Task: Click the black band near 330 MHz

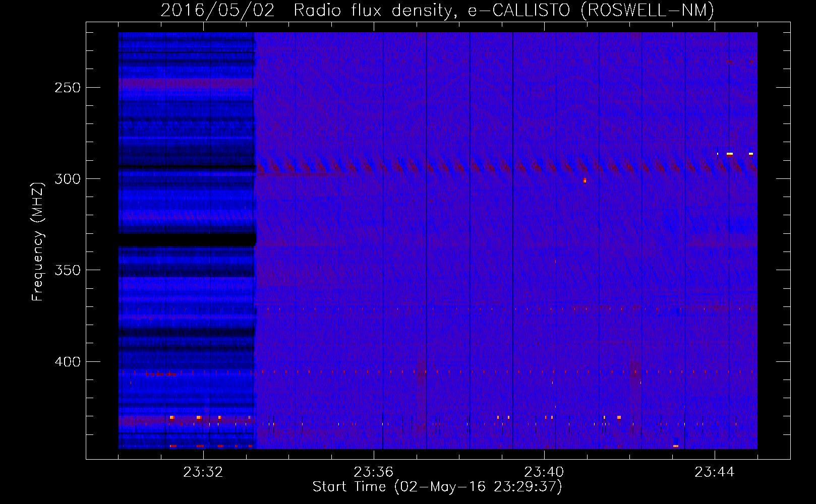Action: [x=187, y=239]
